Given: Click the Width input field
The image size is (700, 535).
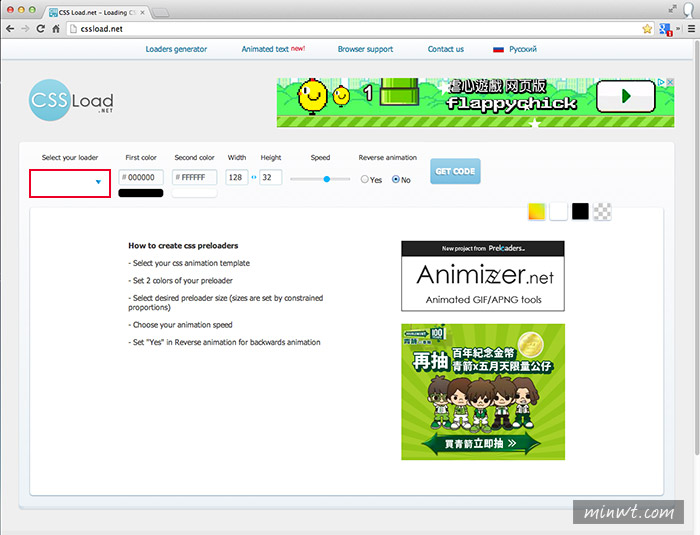Looking at the screenshot, I should point(237,177).
